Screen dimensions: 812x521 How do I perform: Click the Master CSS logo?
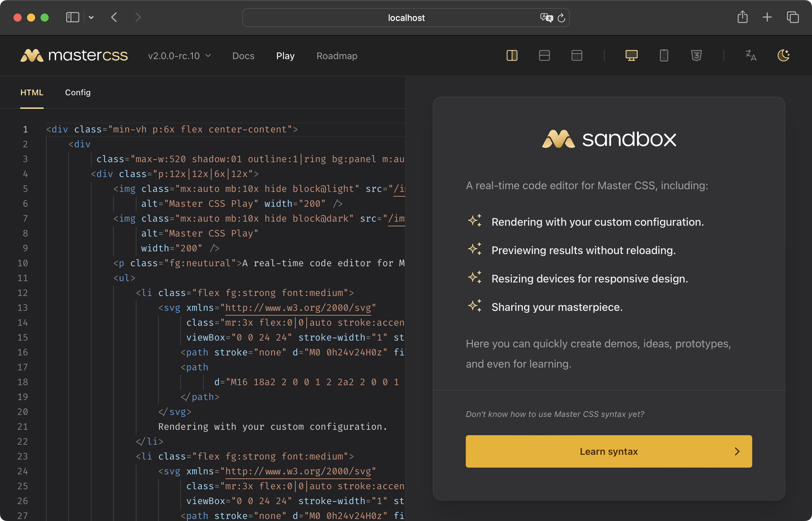(74, 55)
